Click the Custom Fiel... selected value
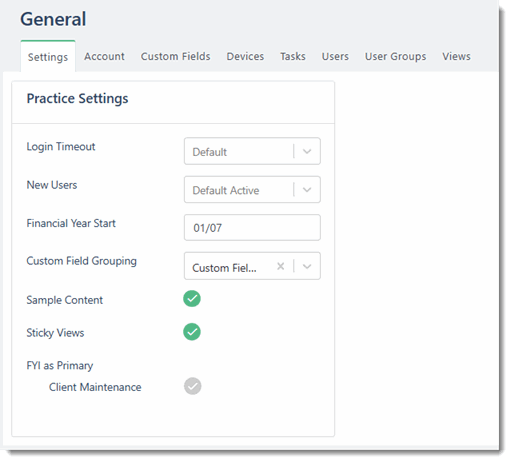This screenshot has width=511, height=462. 224,268
